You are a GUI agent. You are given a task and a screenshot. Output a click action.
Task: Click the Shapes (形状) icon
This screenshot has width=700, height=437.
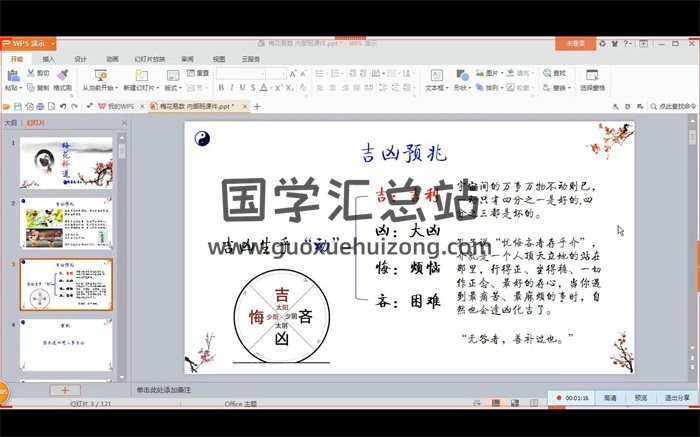coord(462,75)
